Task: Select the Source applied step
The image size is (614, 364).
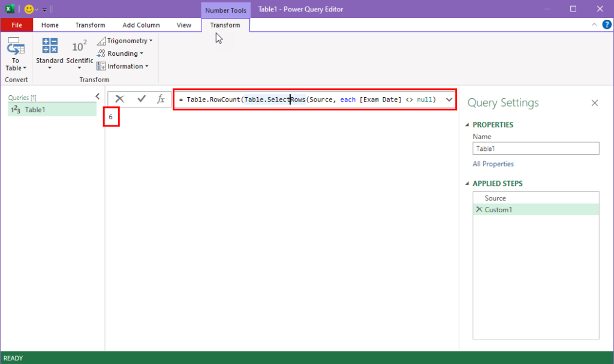Action: (535, 198)
